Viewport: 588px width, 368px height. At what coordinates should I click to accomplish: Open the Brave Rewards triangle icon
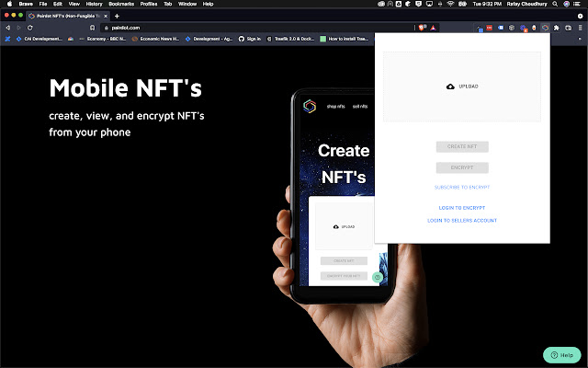tap(433, 28)
